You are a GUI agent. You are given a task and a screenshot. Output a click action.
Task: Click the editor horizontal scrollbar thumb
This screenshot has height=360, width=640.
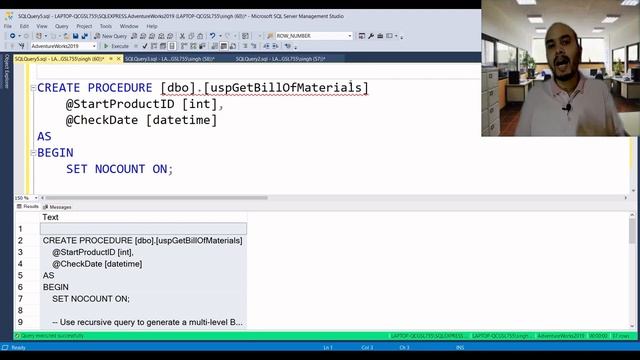[x=156, y=198]
